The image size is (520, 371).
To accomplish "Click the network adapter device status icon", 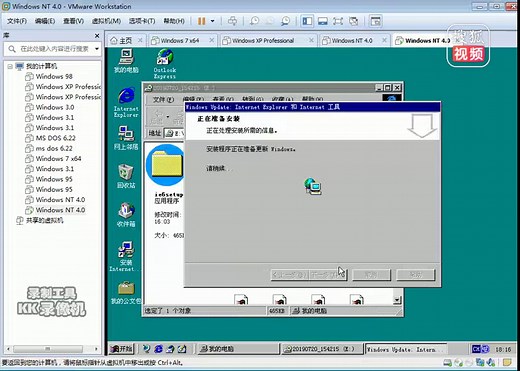I will 480,362.
